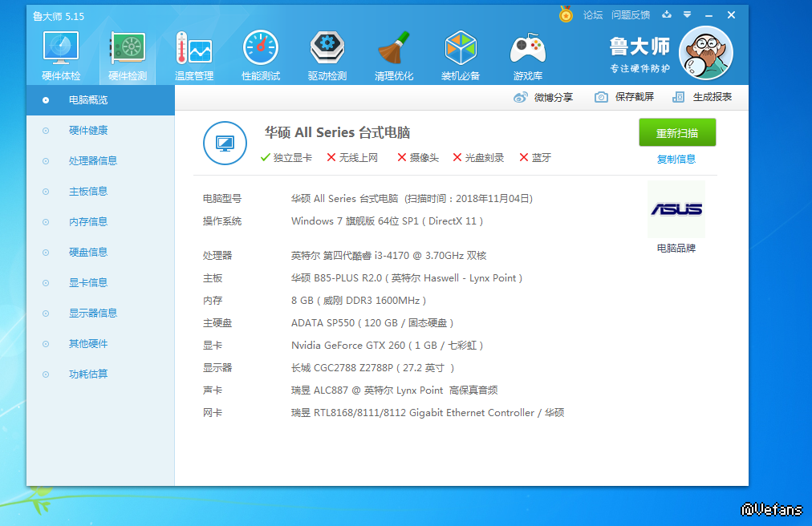Screen dimensions: 812x526
Task: Open the 性能测试 performance test gauge
Action: coord(261,55)
